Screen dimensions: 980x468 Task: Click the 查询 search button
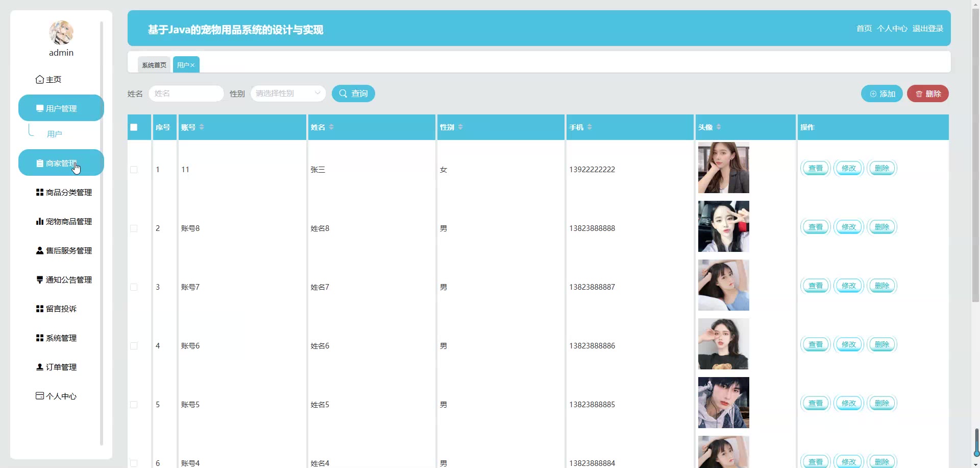(353, 93)
